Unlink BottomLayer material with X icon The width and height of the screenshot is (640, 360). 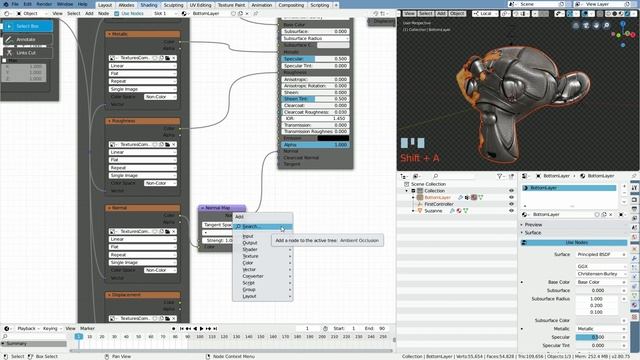coord(611,215)
